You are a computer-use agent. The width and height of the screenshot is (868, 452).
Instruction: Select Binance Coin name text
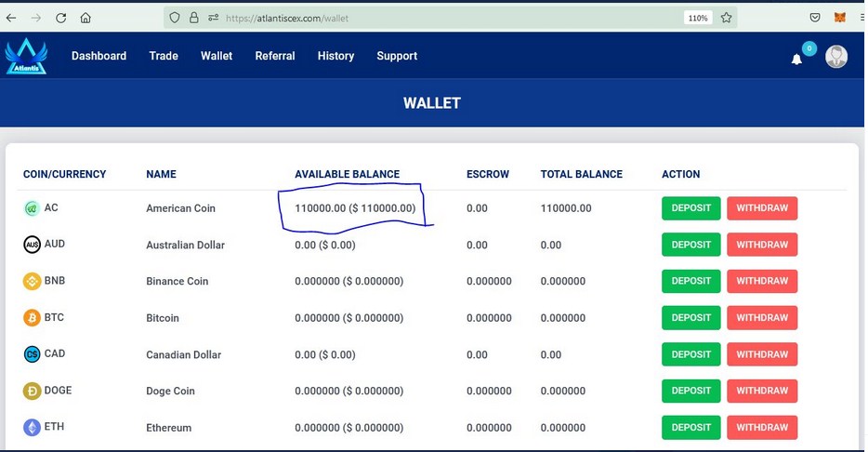[178, 281]
